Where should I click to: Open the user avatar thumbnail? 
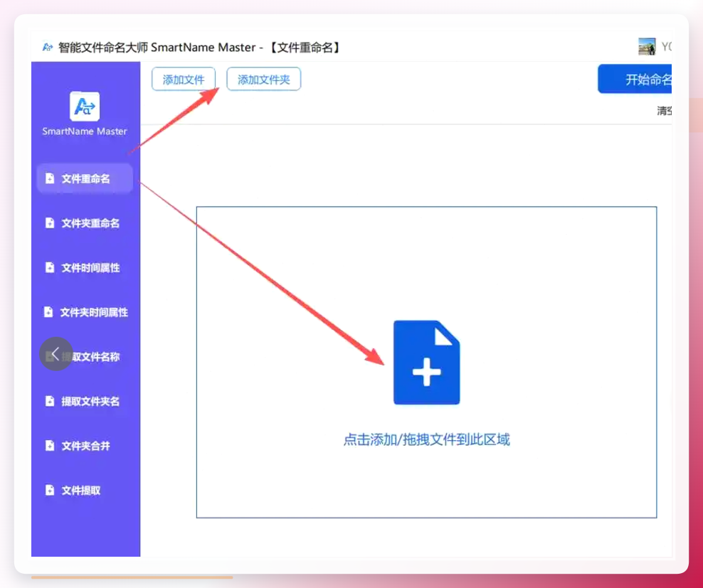[647, 47]
